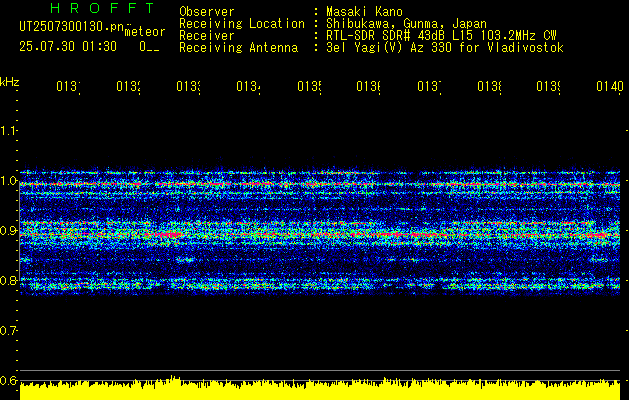Click the 1.0 frequency axis label
The height and width of the screenshot is (400, 629).
click(9, 181)
